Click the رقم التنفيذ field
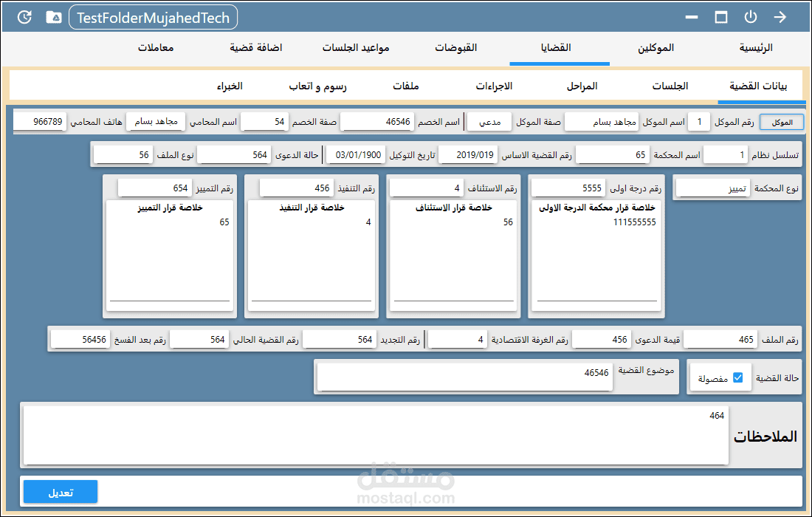Viewport: 812px width, 517px height. click(x=297, y=188)
